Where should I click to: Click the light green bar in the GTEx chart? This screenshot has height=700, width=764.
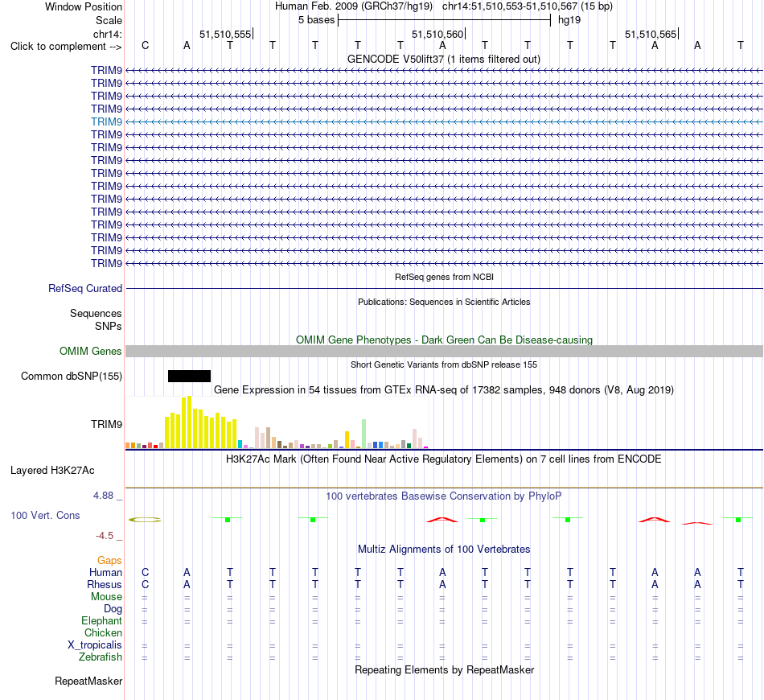(x=364, y=434)
